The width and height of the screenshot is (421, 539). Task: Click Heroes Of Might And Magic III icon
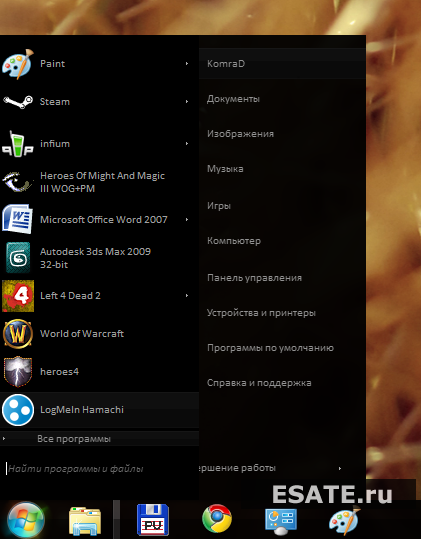[18, 182]
